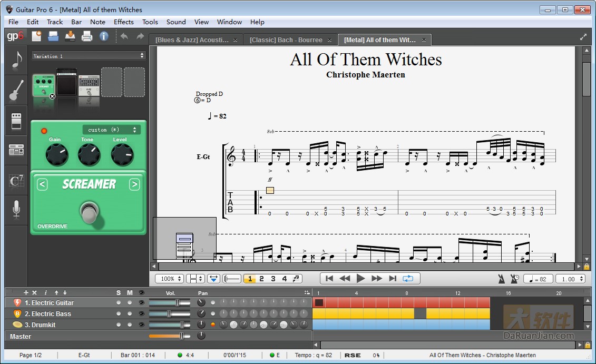Click the tempo 82 button
596x364 pixels.
[538, 279]
